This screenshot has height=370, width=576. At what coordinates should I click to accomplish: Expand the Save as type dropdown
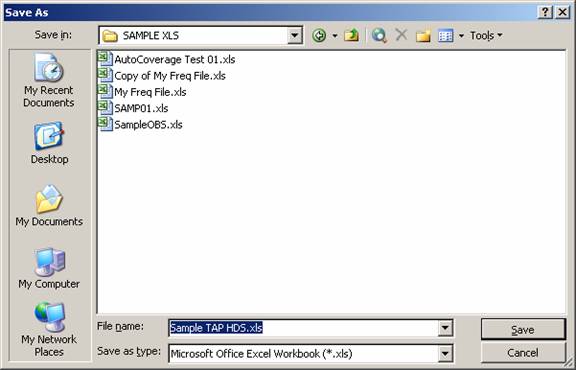click(445, 353)
